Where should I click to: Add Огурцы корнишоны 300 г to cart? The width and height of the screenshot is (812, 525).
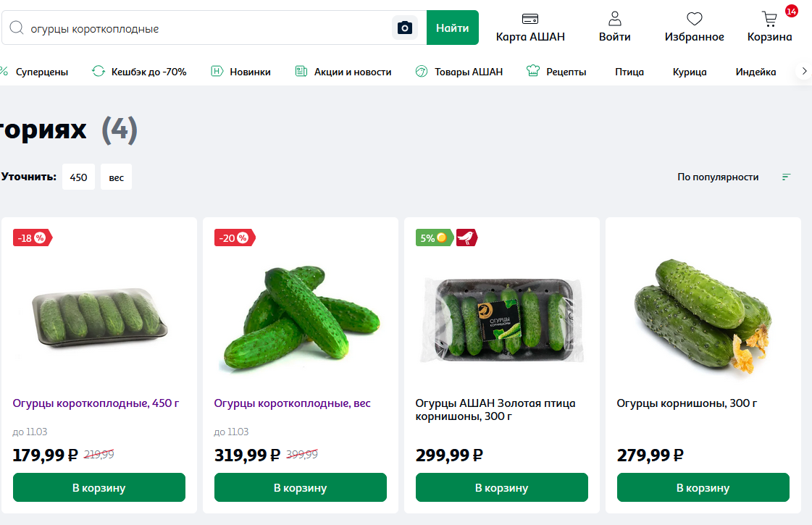point(703,487)
